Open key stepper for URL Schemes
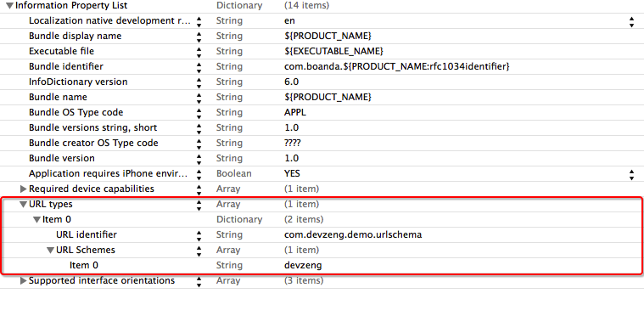This screenshot has height=327, width=644. coord(199,251)
